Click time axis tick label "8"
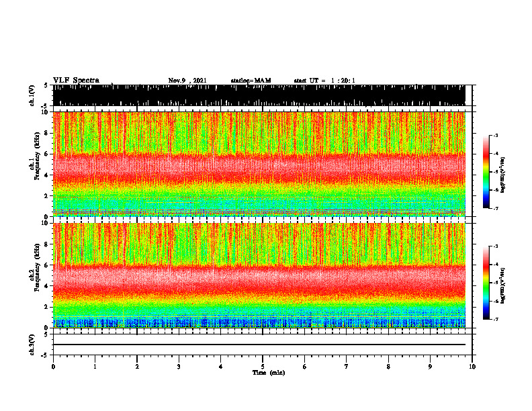Screen dimensions: 532x411 tap(388, 367)
